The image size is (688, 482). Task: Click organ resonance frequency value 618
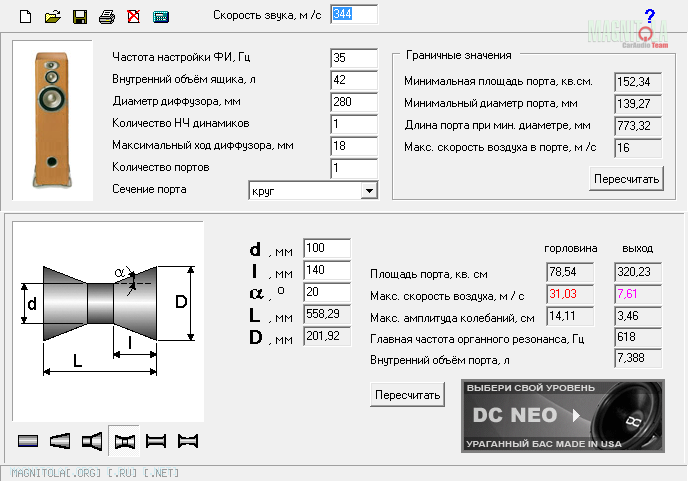point(638,337)
